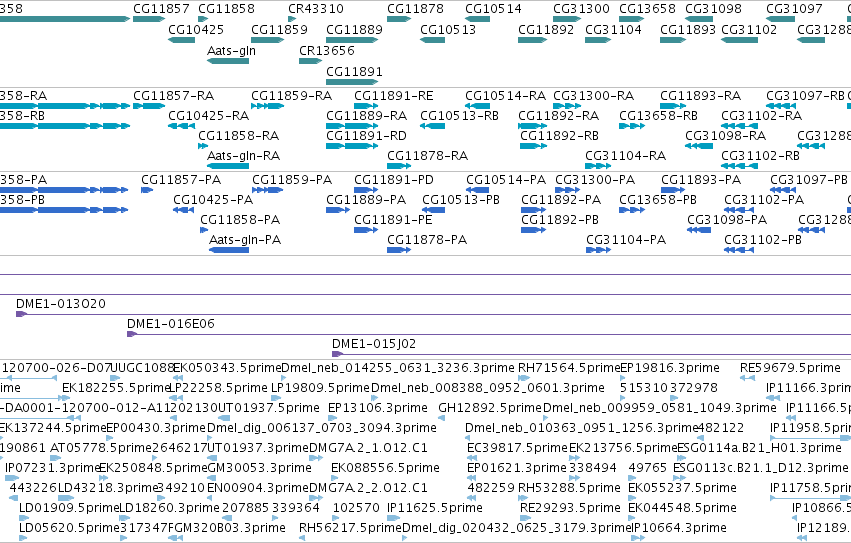Click the Aats-gln gene label

pos(231,50)
